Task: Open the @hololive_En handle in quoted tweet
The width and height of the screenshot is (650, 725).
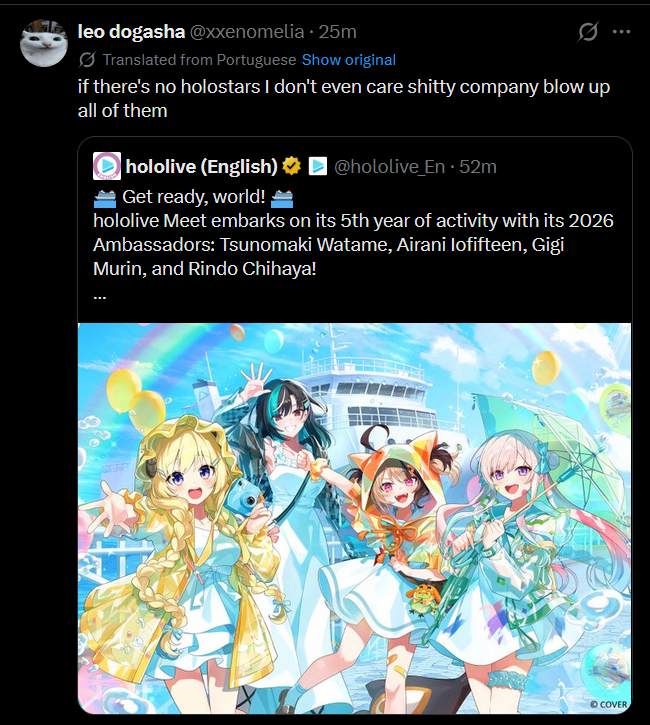Action: 389,166
